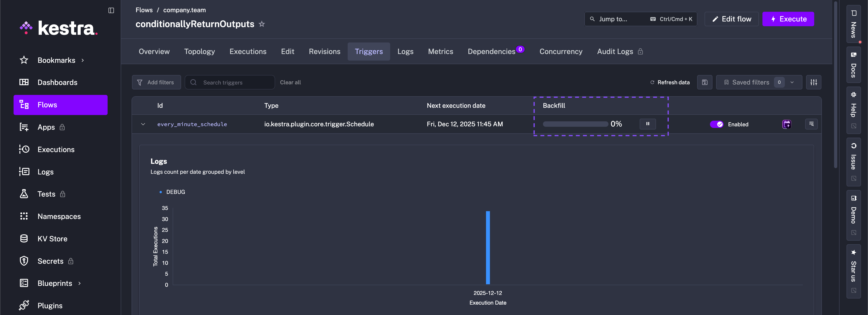868x315 pixels.
Task: Open trigger logs icon at row end
Action: [x=811, y=124]
